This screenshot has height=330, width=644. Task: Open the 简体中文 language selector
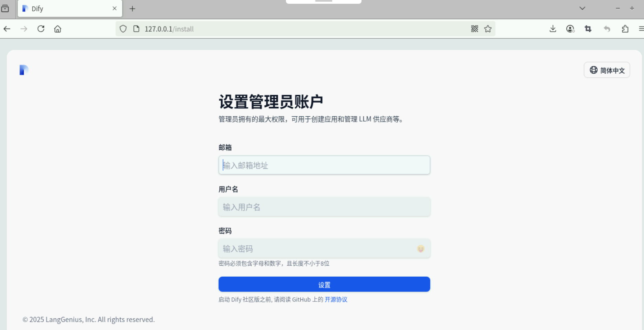click(607, 70)
